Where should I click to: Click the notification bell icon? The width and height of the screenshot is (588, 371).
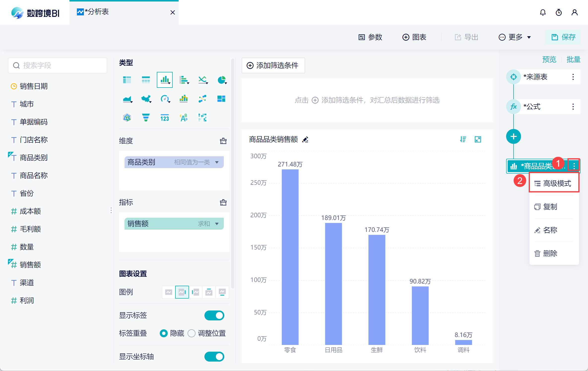[543, 12]
